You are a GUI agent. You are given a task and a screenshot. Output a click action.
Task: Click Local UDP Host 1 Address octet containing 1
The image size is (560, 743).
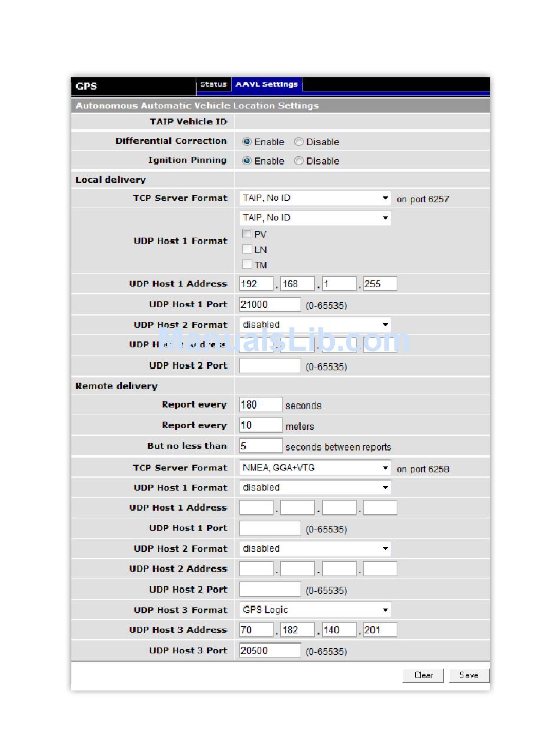click(340, 284)
